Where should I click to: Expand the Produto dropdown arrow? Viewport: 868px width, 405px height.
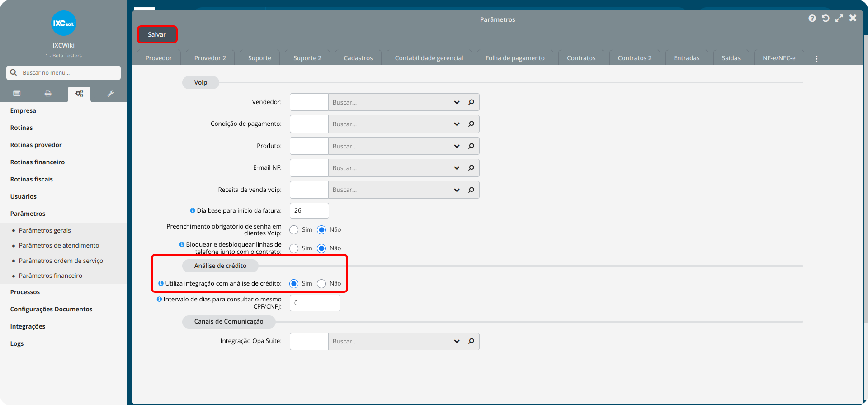[x=457, y=146]
